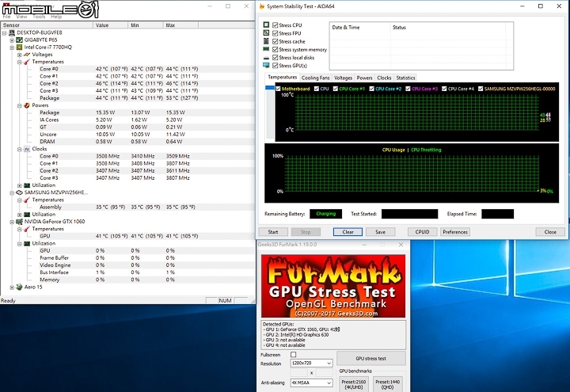The width and height of the screenshot is (570, 392).
Task: Open CPUID from the AIDA64 window
Action: (422, 232)
